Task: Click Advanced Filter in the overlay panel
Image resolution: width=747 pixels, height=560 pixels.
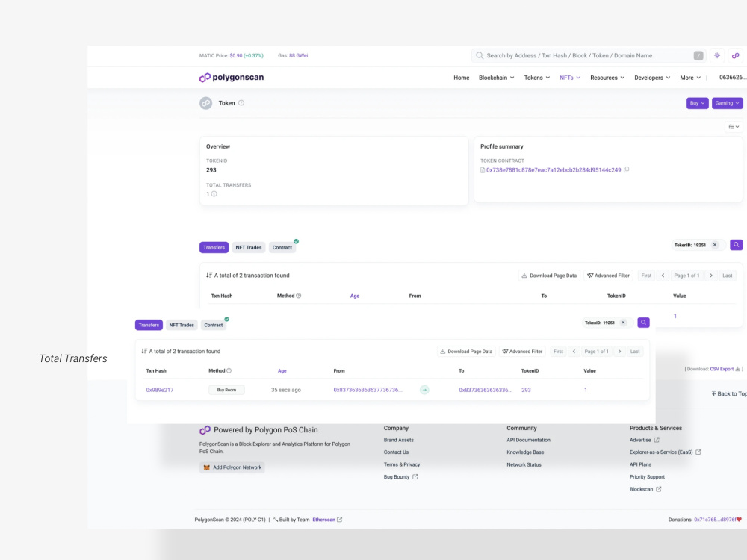Action: tap(523, 352)
